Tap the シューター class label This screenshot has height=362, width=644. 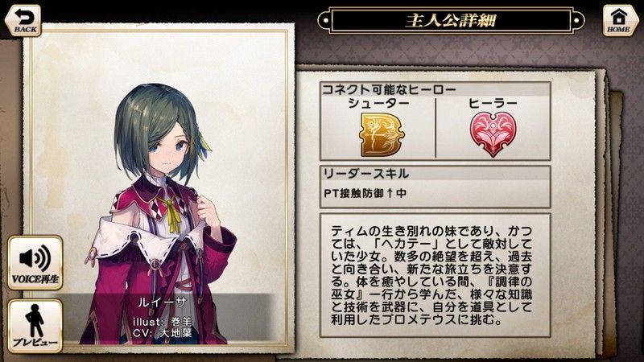pos(378,104)
